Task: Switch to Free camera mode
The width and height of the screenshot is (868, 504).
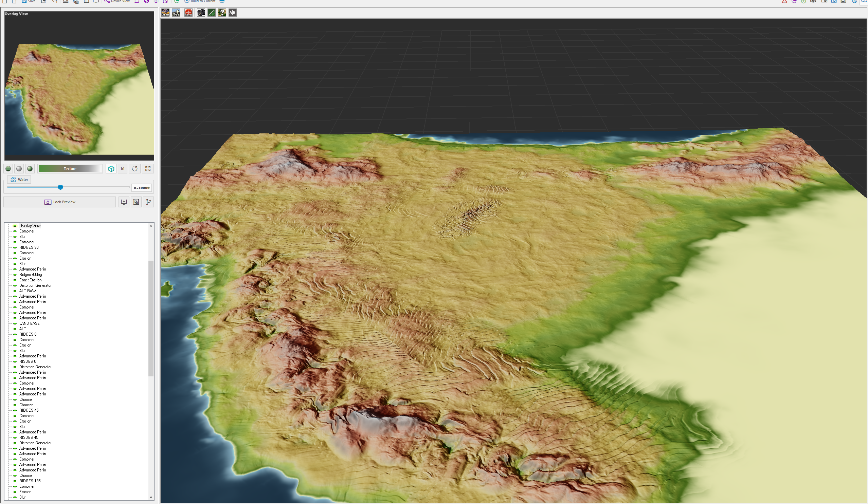Action: [176, 13]
